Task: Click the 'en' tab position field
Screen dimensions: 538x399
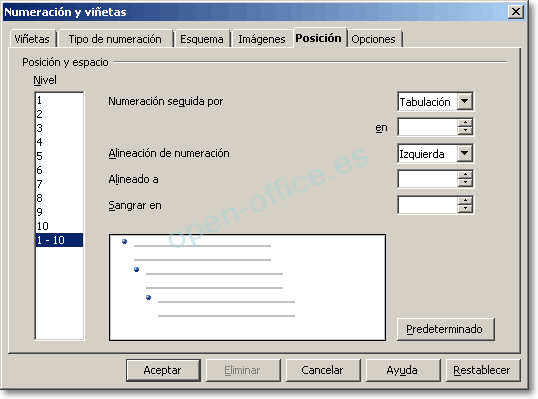Action: 428,127
